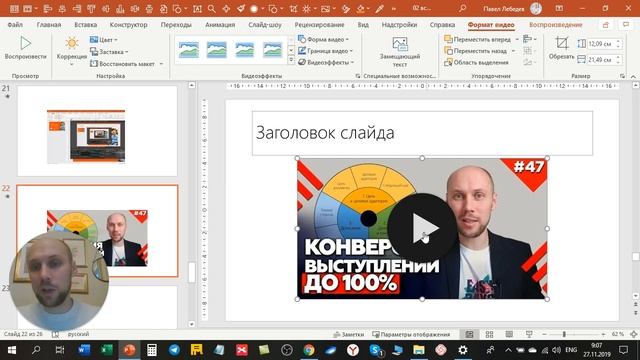The height and width of the screenshot is (360, 640).
Task: Open the Файл menu
Action: pyautogui.click(x=15, y=24)
